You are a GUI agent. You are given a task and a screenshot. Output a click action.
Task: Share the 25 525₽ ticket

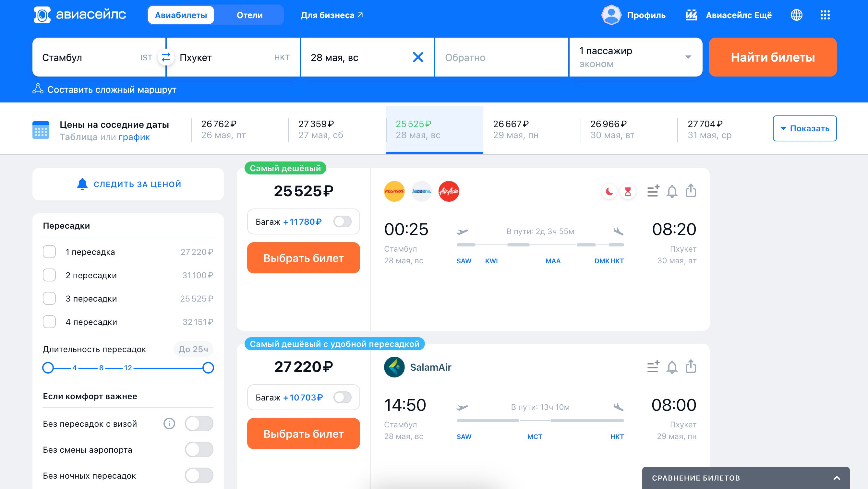[691, 191]
